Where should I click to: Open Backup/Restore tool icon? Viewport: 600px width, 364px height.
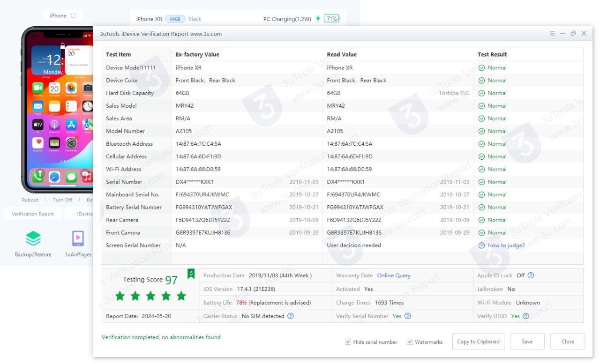33,238
